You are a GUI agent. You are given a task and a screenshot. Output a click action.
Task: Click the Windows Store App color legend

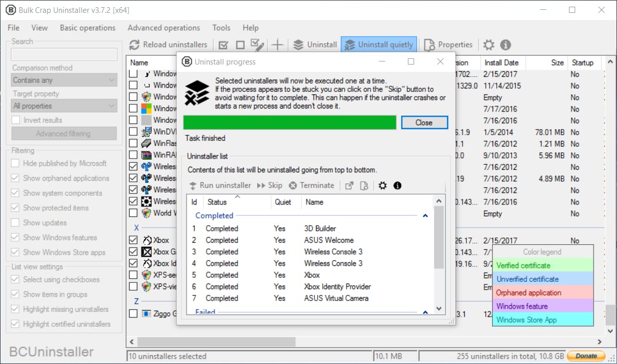pos(543,320)
